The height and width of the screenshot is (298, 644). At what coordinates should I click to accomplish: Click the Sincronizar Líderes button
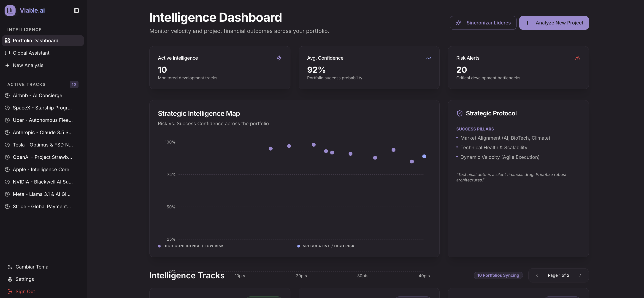tap(483, 23)
